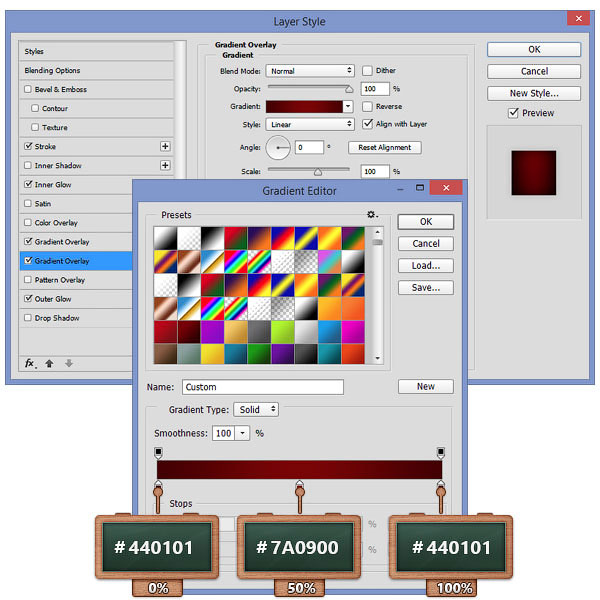The width and height of the screenshot is (600, 600).
Task: Uncheck the Inner Glow effect
Action: pos(28,184)
